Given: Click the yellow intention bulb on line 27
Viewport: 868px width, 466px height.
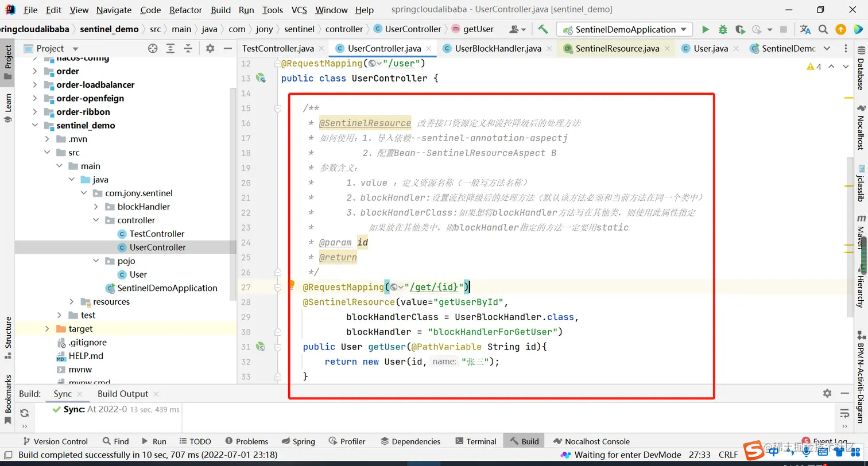Looking at the screenshot, I should pyautogui.click(x=291, y=284).
